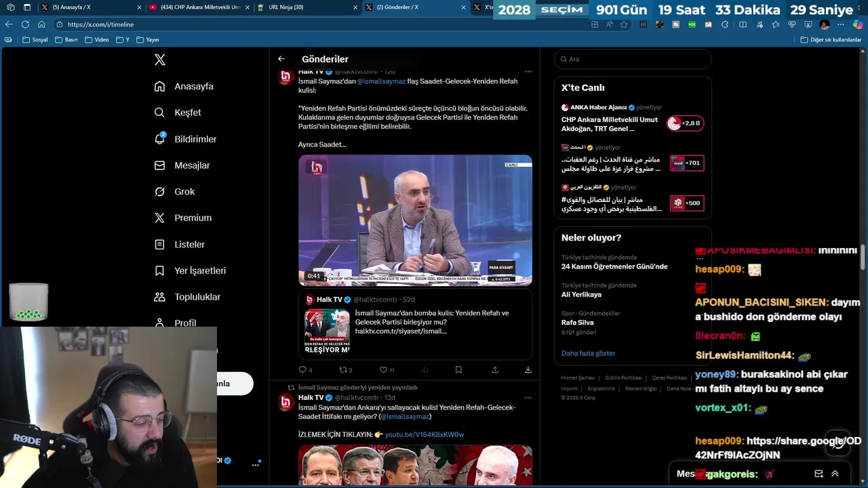Open Listeler in the sidebar

[179, 244]
